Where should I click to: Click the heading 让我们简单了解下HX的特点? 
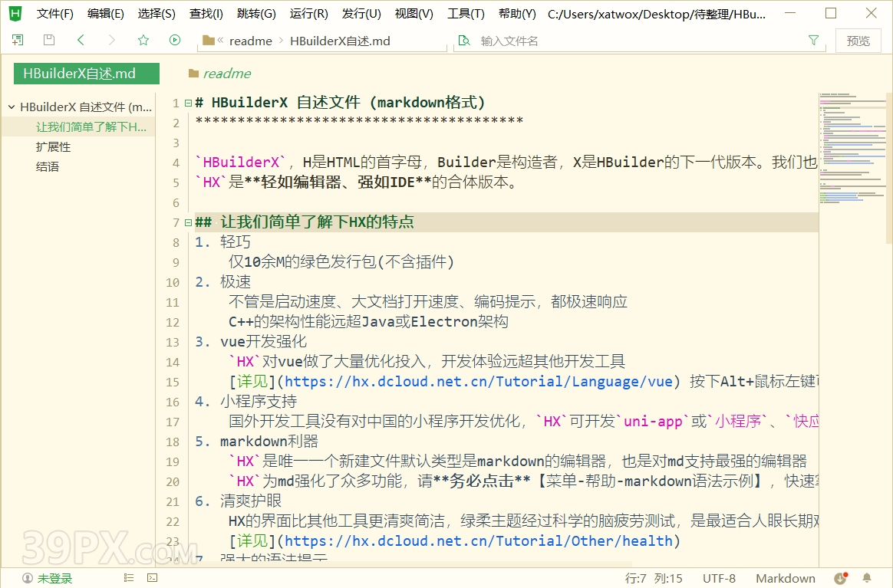click(305, 222)
